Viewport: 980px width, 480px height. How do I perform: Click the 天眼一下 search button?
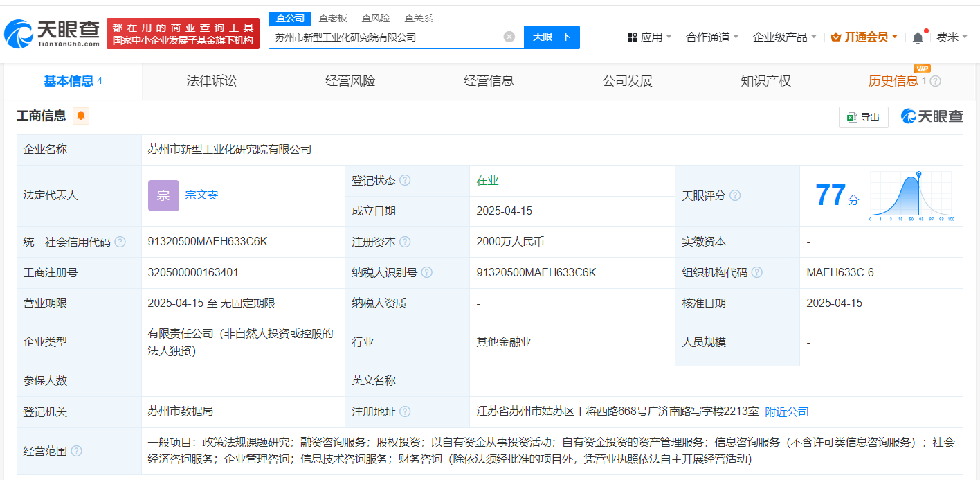(x=552, y=37)
